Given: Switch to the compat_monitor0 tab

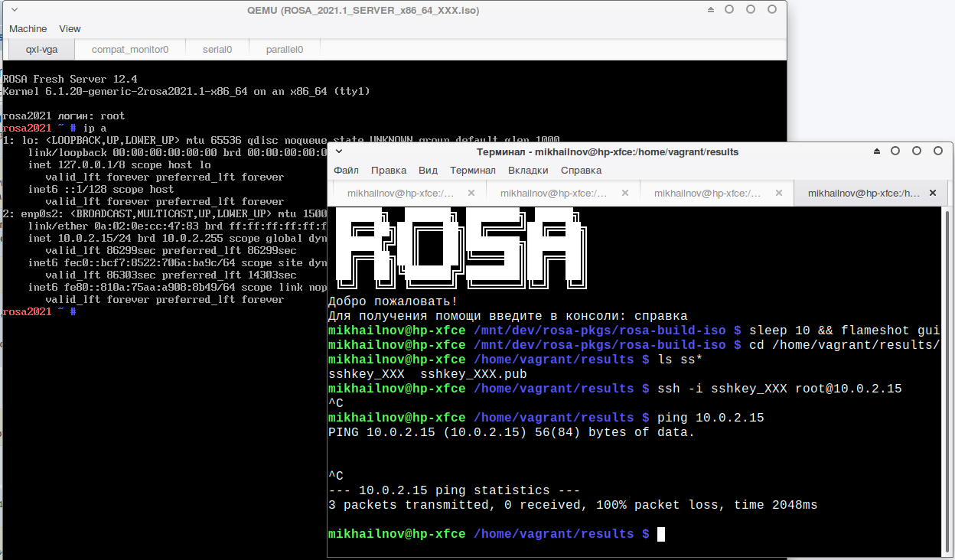Looking at the screenshot, I should 130,49.
